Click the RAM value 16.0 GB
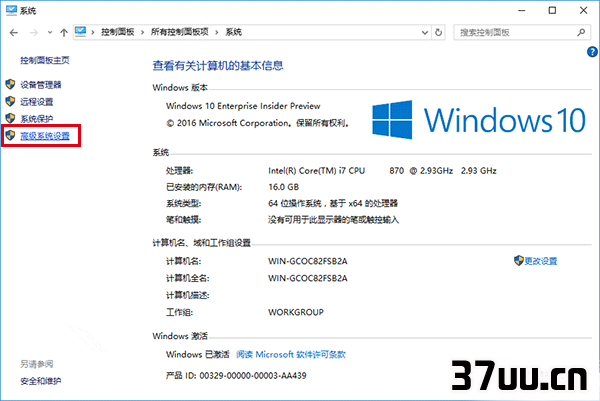Screen dimensions: 600x401 click(x=283, y=187)
